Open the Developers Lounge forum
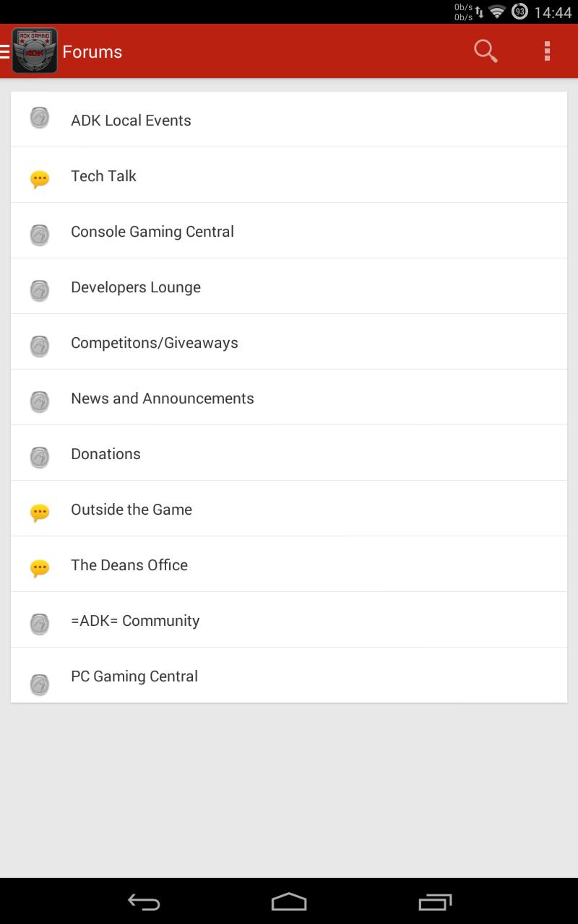Screen dimensions: 578x924 pyautogui.click(x=289, y=287)
